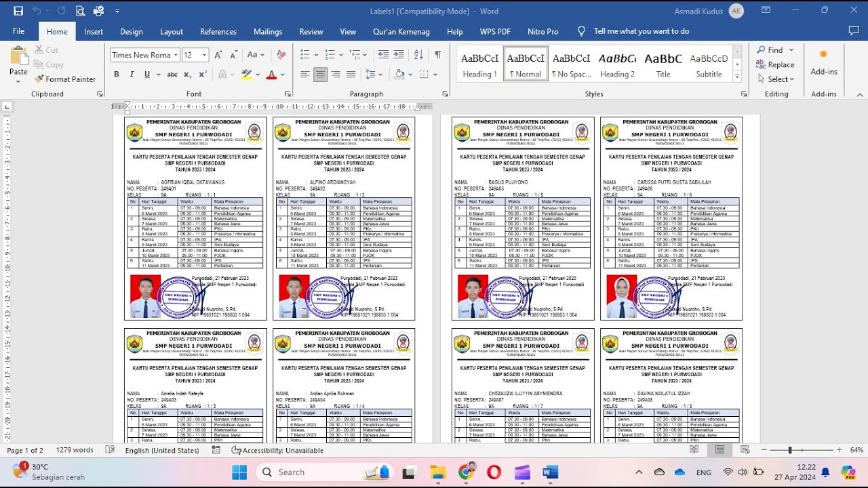Click Increase Font Size icon
Image resolution: width=868 pixels, height=488 pixels.
coord(218,55)
